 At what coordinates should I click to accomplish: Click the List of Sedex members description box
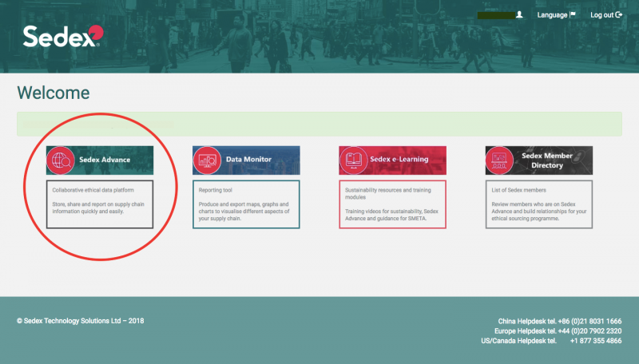pyautogui.click(x=538, y=204)
